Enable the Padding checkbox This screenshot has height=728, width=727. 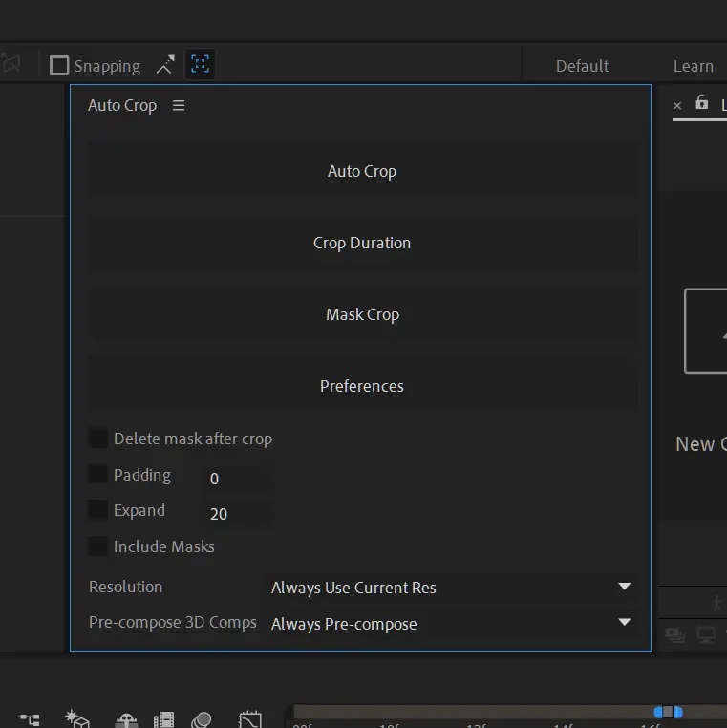point(98,475)
